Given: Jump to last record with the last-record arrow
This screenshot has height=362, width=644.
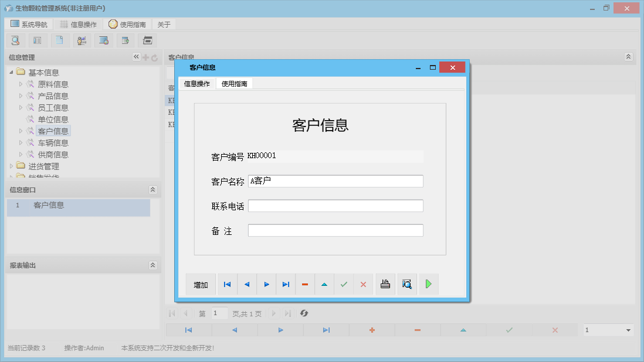Looking at the screenshot, I should tap(286, 284).
